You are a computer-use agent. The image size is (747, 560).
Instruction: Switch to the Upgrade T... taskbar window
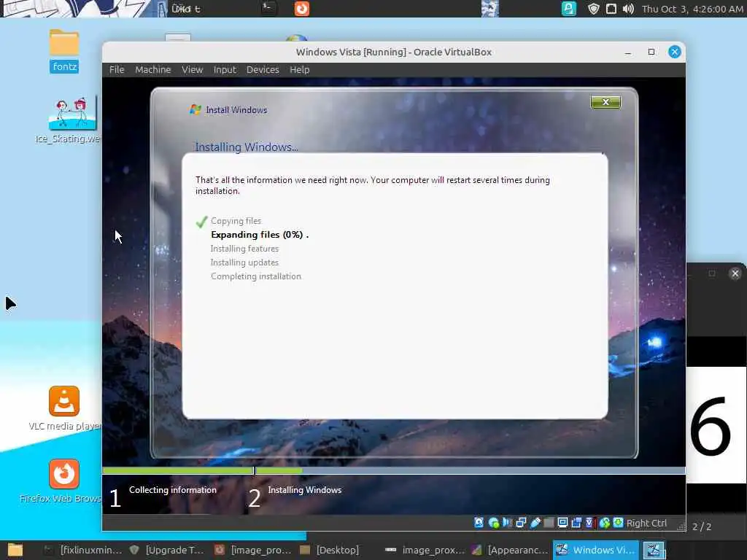(x=167, y=550)
